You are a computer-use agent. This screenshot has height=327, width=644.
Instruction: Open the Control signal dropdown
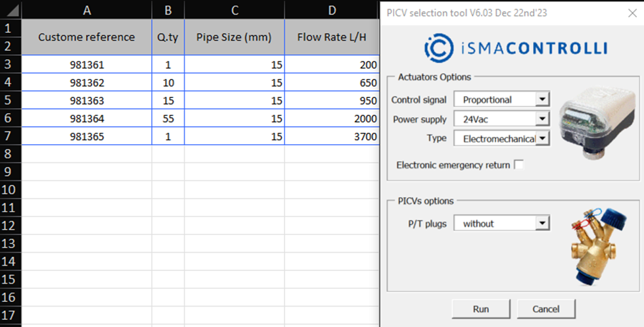point(541,100)
